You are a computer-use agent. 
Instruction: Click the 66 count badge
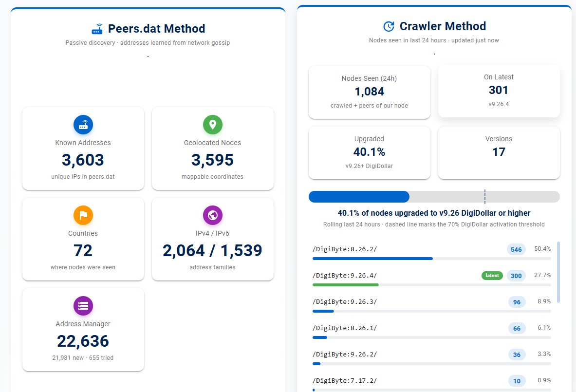pos(517,328)
